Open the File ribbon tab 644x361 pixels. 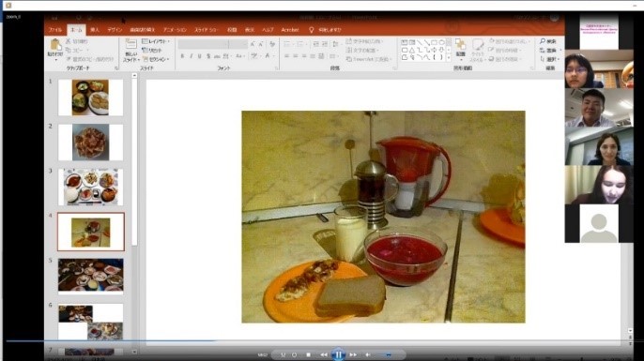[x=55, y=30]
